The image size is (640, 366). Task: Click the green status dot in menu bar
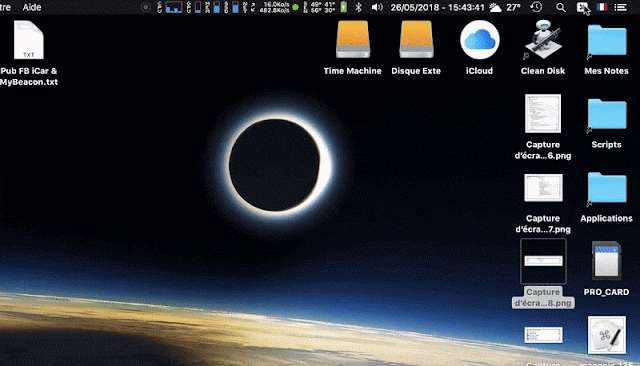pos(296,7)
